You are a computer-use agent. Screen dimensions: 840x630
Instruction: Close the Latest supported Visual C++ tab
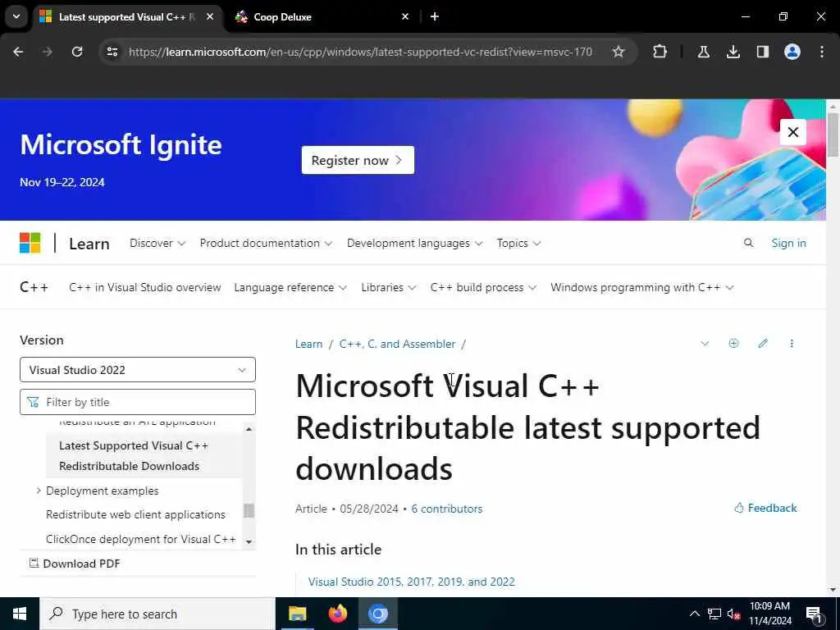point(210,16)
